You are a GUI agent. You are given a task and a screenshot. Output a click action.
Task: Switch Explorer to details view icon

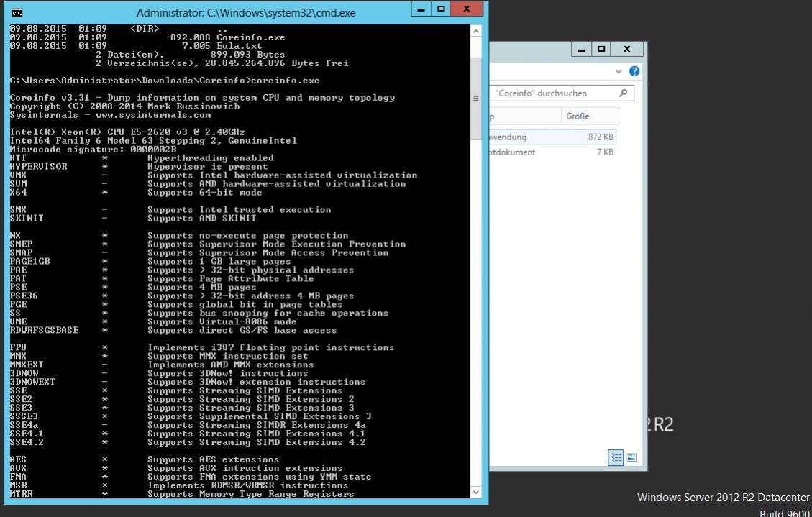(x=615, y=457)
